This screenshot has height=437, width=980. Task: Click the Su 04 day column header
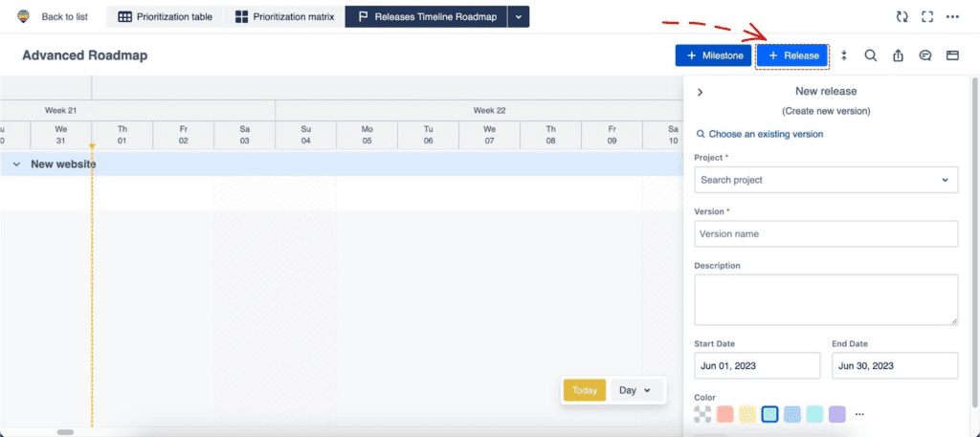coord(305,135)
